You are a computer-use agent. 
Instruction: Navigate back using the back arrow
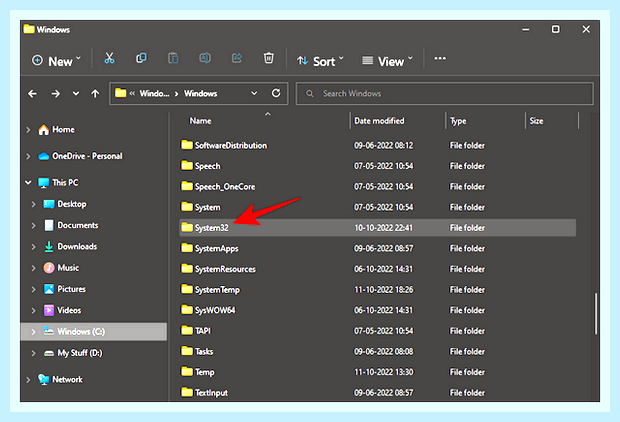(32, 94)
